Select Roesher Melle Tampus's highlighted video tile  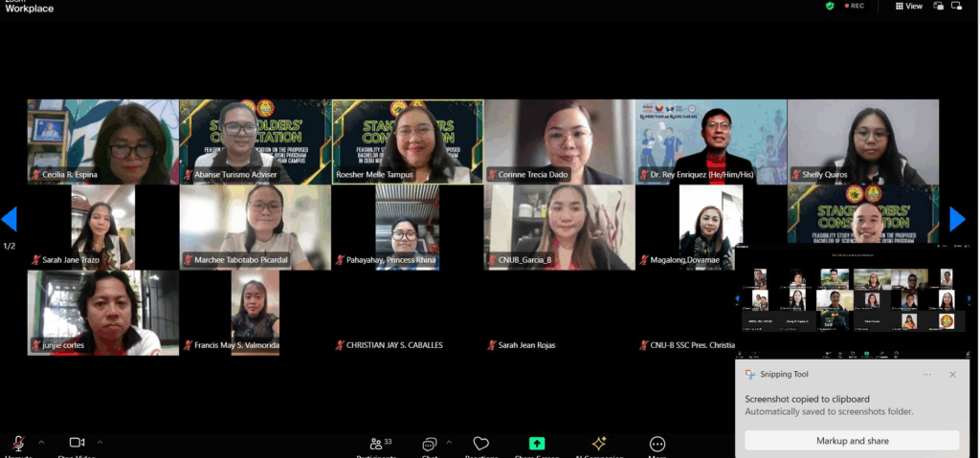point(408,142)
